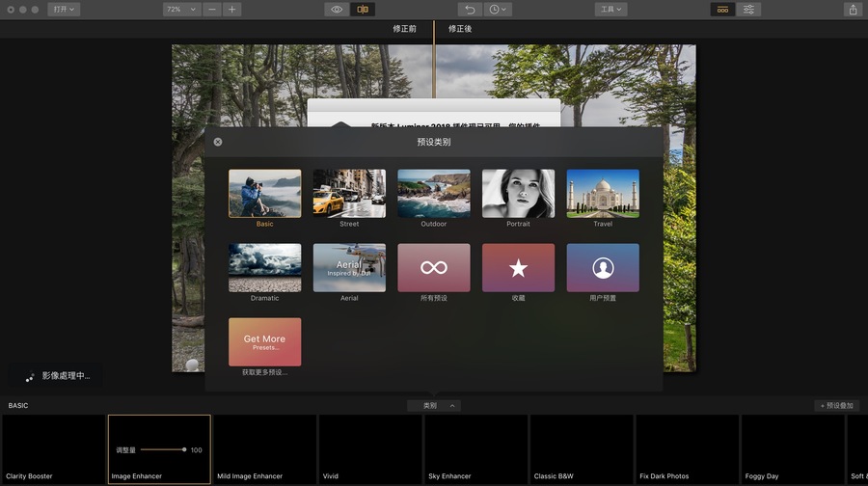The height and width of the screenshot is (486, 868).
Task: Select the Fix Dark Photos preset
Action: (x=688, y=449)
